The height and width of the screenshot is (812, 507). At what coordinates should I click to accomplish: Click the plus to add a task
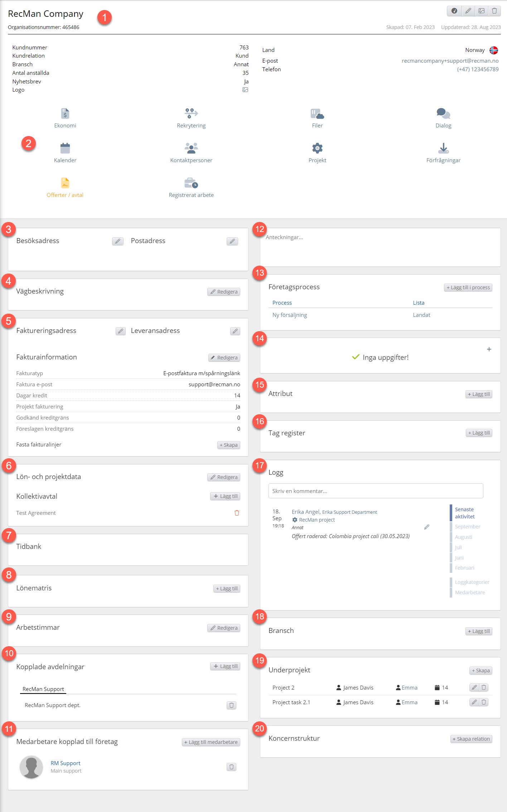pyautogui.click(x=489, y=349)
